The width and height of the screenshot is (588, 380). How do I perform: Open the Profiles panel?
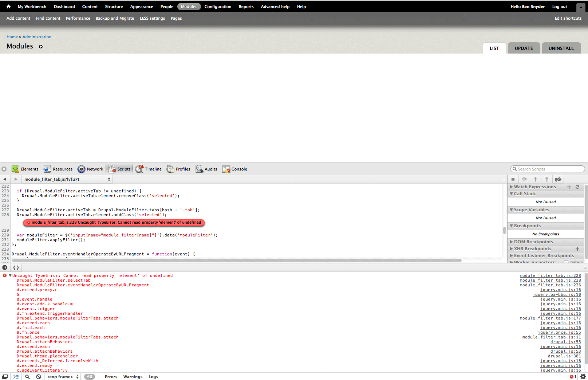pyautogui.click(x=178, y=169)
